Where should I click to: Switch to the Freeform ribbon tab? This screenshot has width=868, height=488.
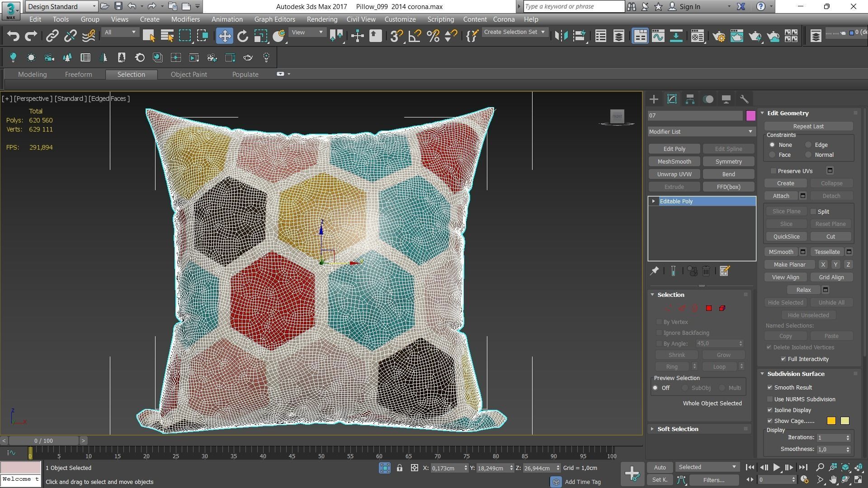[78, 75]
